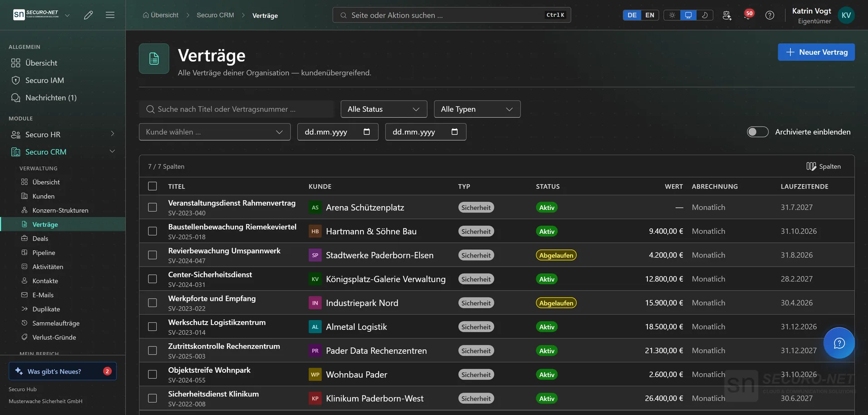The width and height of the screenshot is (868, 415).
Task: Open calendar picker of second date field
Action: click(454, 132)
